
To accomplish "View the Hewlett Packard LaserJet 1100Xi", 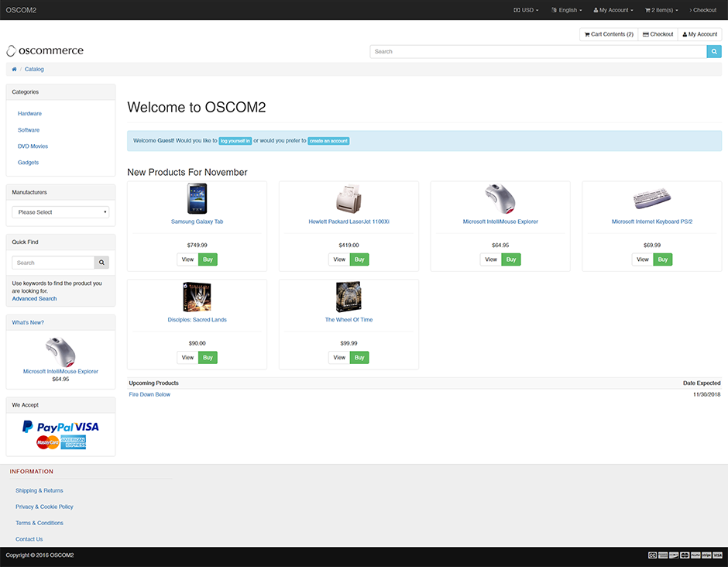I will click(339, 259).
